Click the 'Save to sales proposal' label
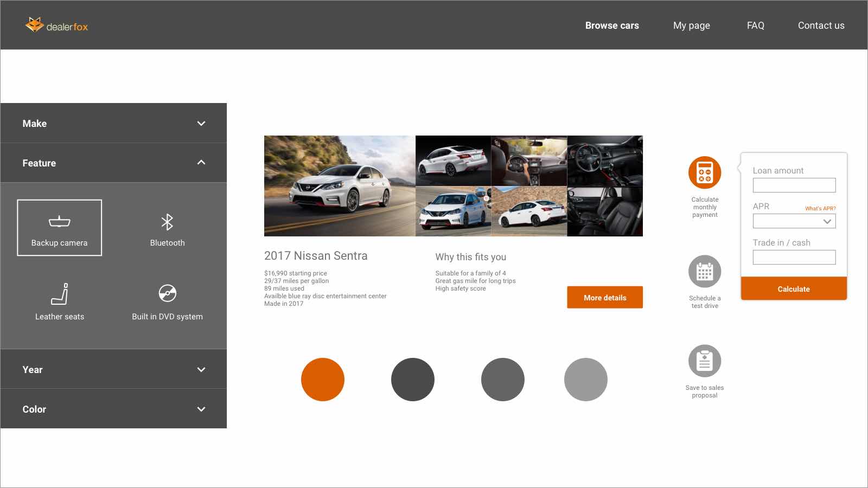This screenshot has height=488, width=868. point(705,391)
